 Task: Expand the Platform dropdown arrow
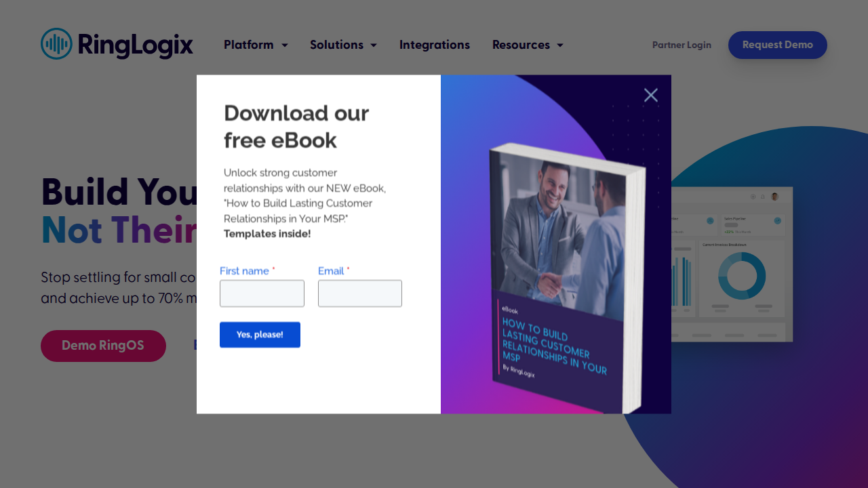(x=285, y=45)
